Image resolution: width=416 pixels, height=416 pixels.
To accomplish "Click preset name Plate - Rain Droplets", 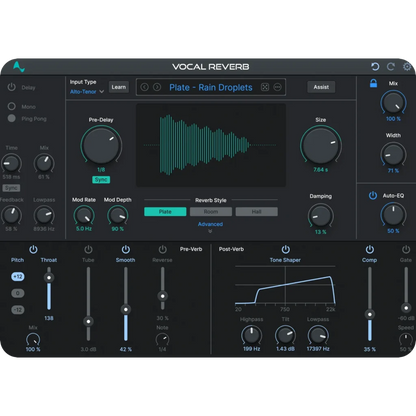I will tap(211, 87).
